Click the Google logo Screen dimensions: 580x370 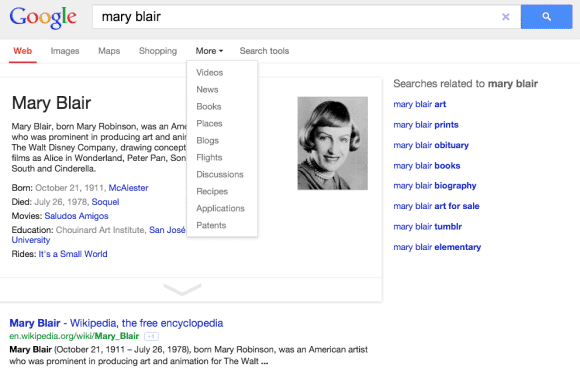click(x=43, y=17)
